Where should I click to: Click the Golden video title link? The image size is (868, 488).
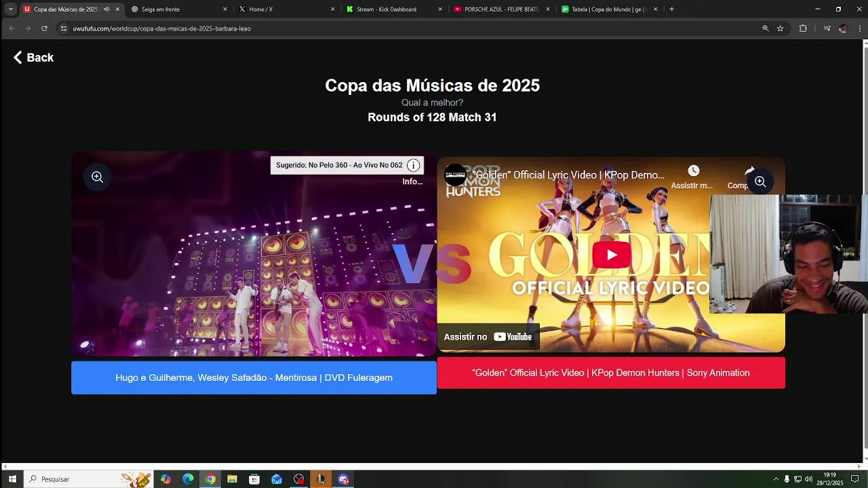click(x=569, y=175)
